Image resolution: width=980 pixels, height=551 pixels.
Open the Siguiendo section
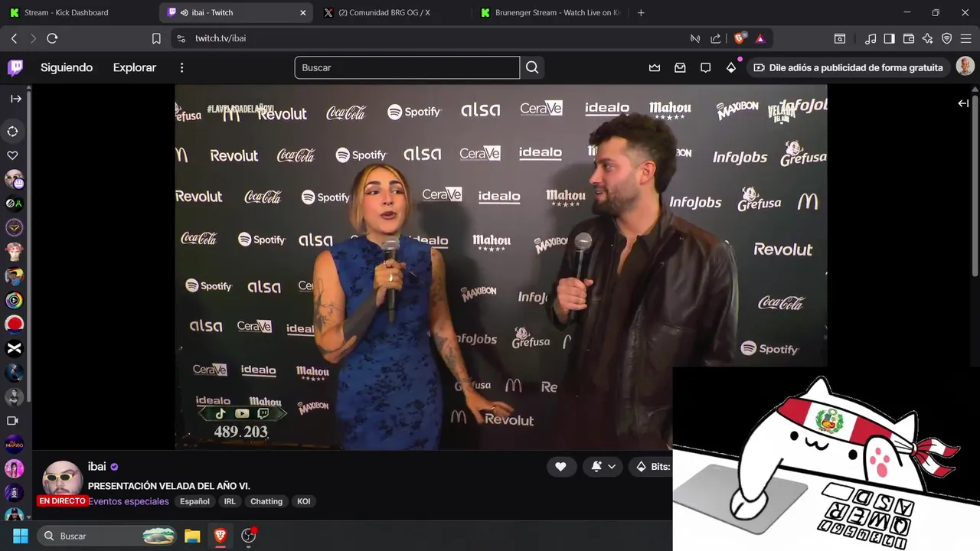tap(67, 67)
